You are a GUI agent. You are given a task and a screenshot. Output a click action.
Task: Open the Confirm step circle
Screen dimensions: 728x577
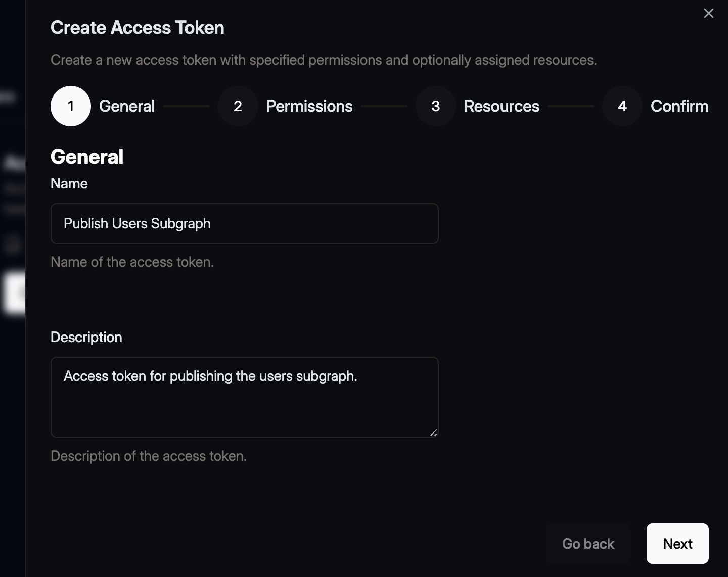(621, 106)
